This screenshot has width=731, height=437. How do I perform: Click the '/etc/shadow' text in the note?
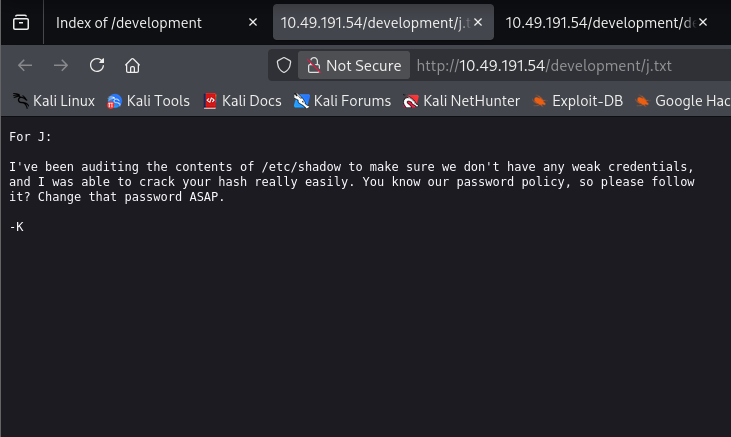301,166
